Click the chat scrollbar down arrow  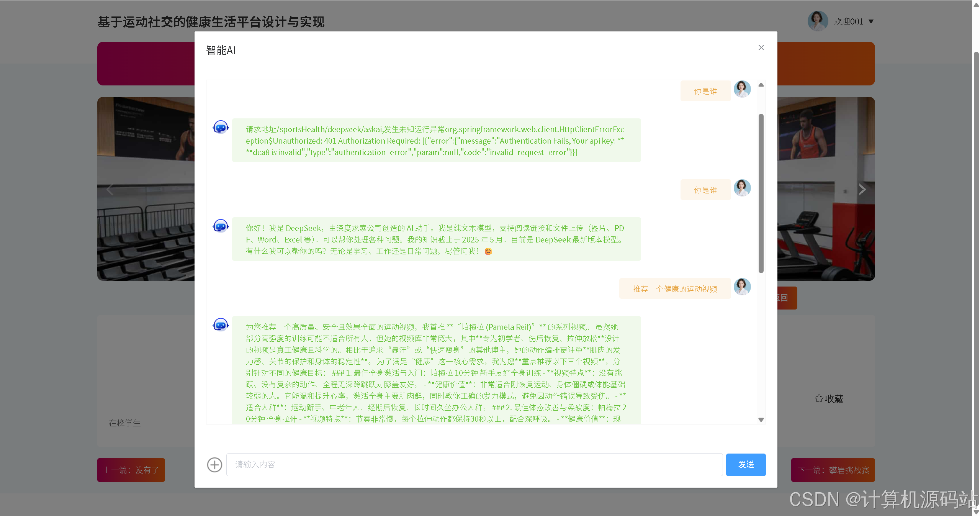[x=761, y=419]
